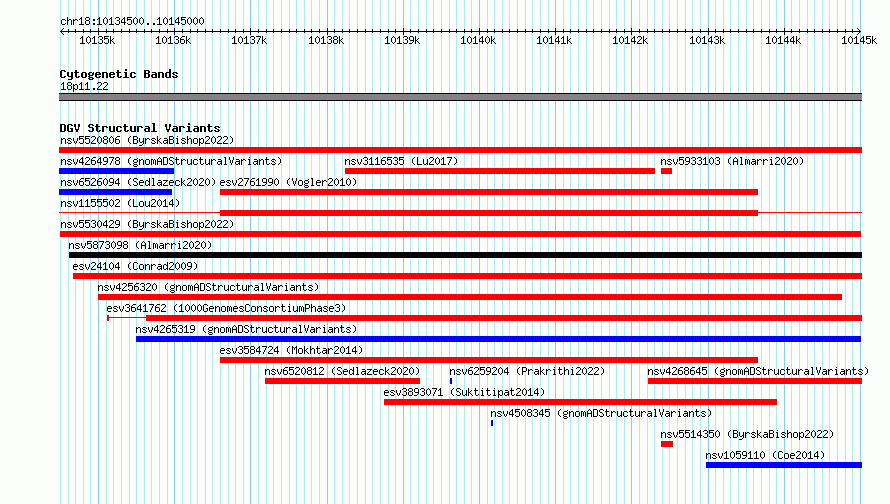The width and height of the screenshot is (890, 504).
Task: Open the esv3893071 (Suktitipat2014) label
Action: pos(464,392)
